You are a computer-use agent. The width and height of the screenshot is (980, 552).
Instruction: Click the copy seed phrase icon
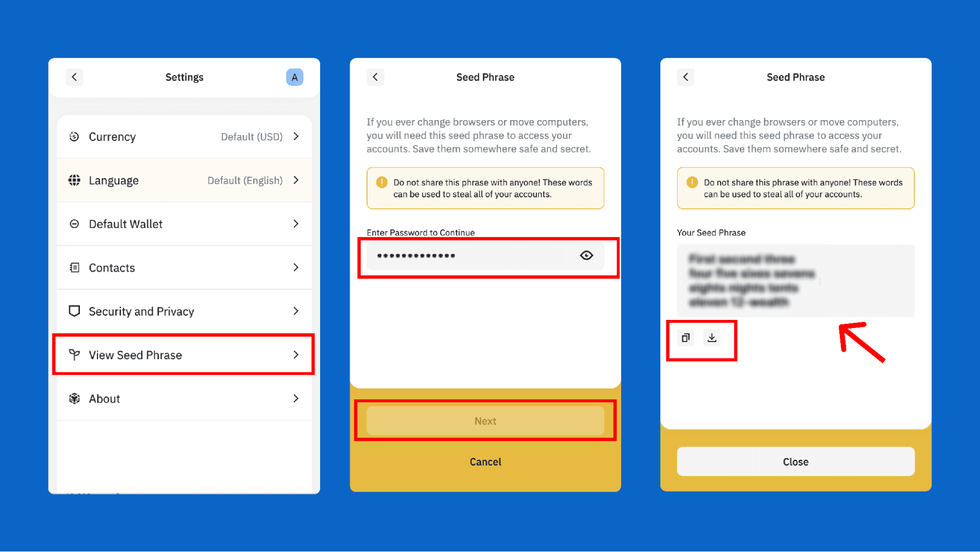[x=686, y=338]
